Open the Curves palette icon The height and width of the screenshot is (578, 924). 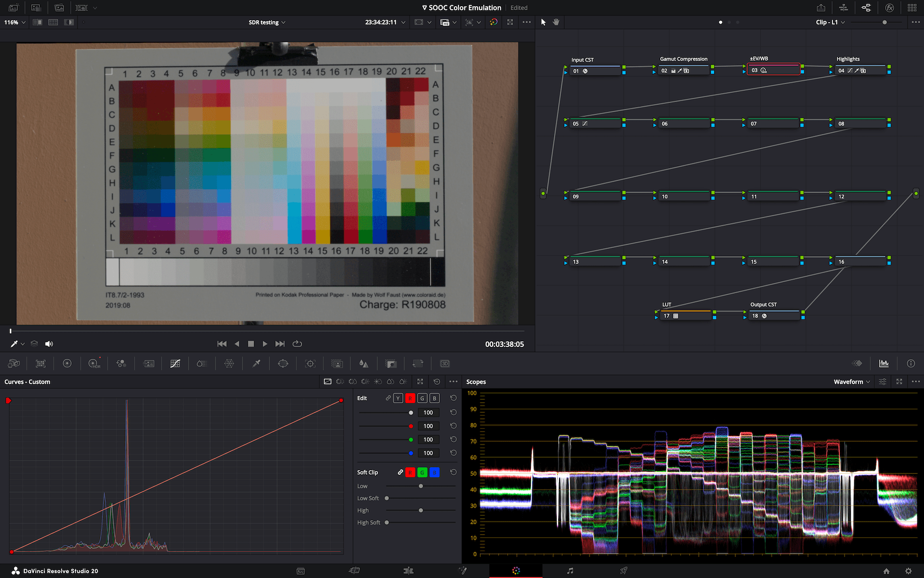point(175,364)
